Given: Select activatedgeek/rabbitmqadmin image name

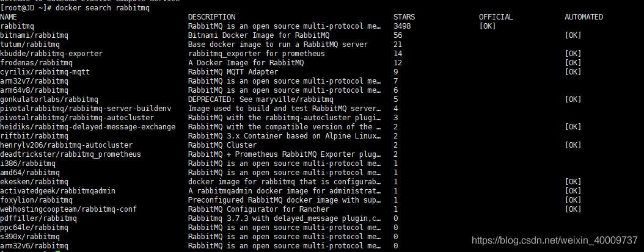Looking at the screenshot, I should tap(57, 191).
